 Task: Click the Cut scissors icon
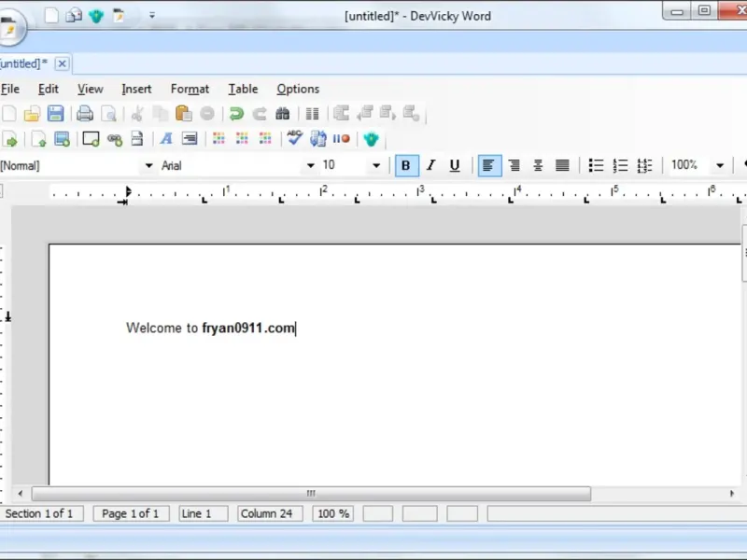click(137, 114)
